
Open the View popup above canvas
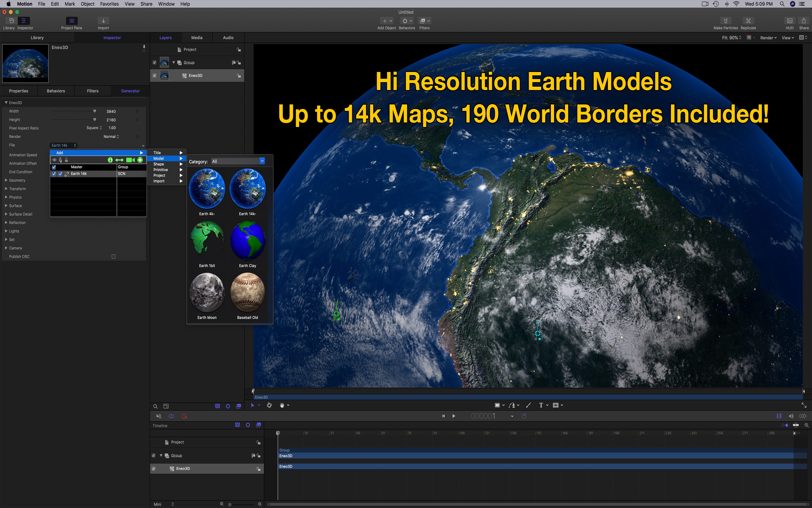click(x=787, y=38)
